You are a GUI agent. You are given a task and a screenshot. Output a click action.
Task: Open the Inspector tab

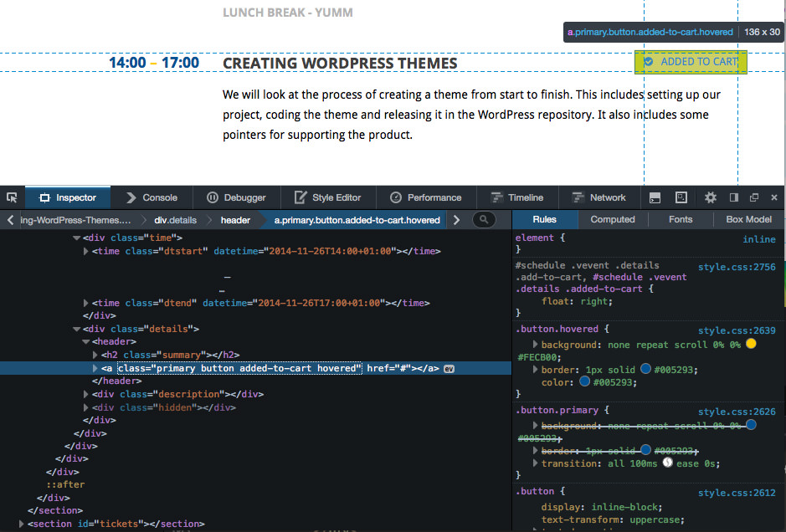[68, 198]
